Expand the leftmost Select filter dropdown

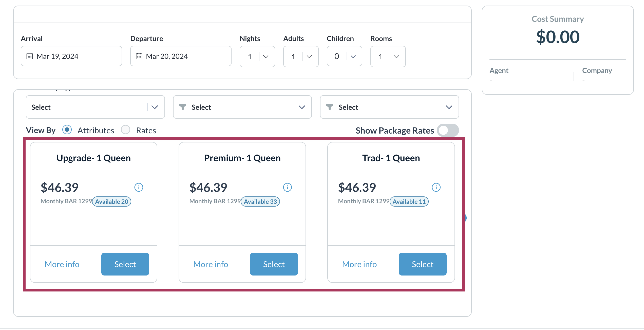[95, 107]
